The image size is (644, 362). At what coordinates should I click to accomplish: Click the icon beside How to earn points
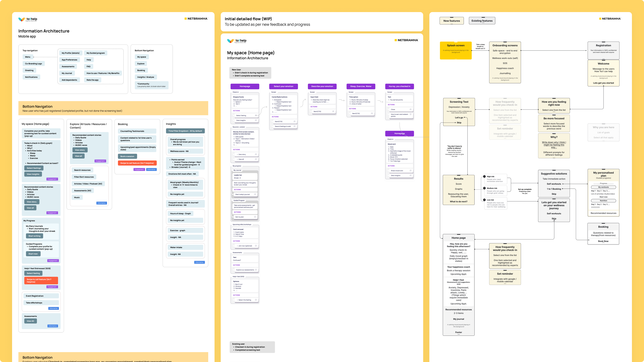410,114
